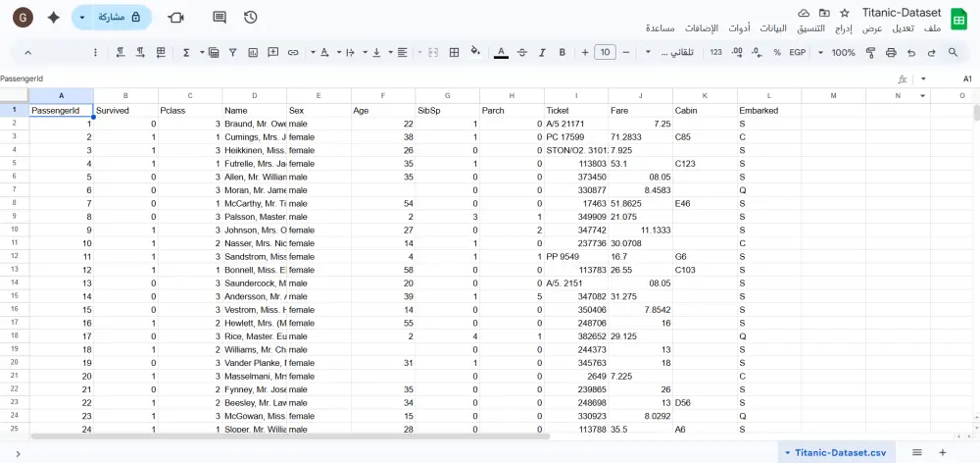This screenshot has width=980, height=463.
Task: Increase decimal places button
Action: [x=737, y=53]
